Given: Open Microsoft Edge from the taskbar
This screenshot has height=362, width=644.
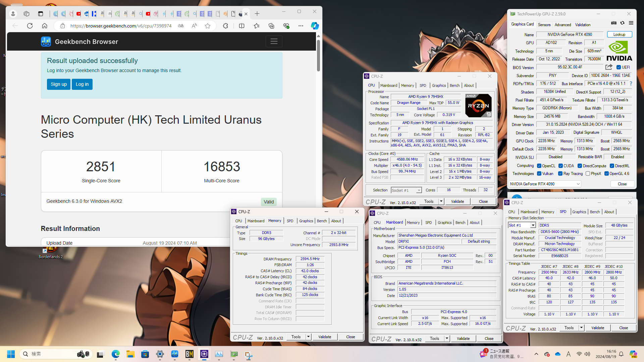Looking at the screenshot, I should pos(115,354).
